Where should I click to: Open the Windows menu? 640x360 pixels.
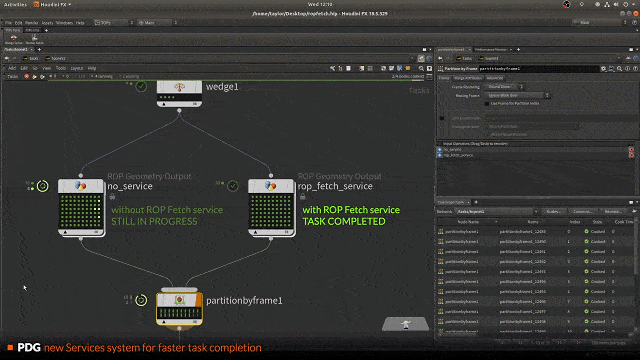pos(64,23)
